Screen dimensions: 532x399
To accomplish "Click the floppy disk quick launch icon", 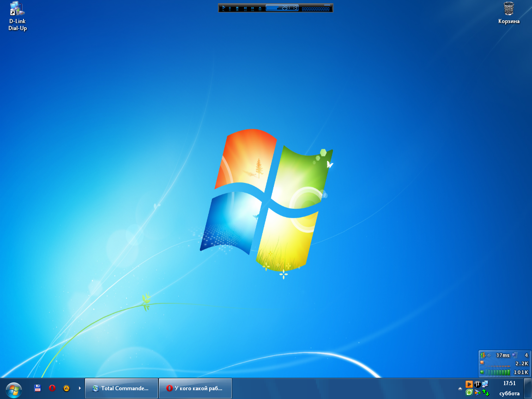I will (38, 388).
